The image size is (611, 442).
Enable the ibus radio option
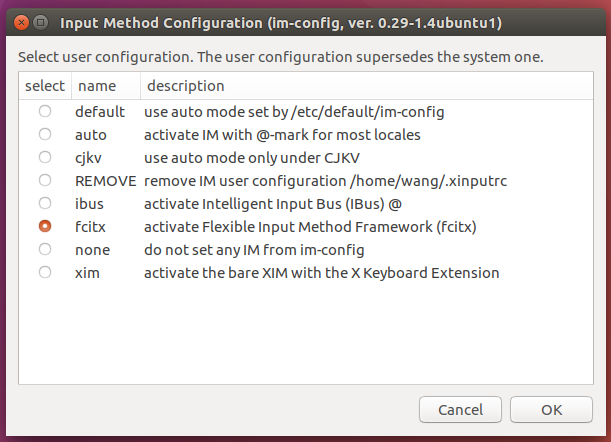pyautogui.click(x=45, y=203)
